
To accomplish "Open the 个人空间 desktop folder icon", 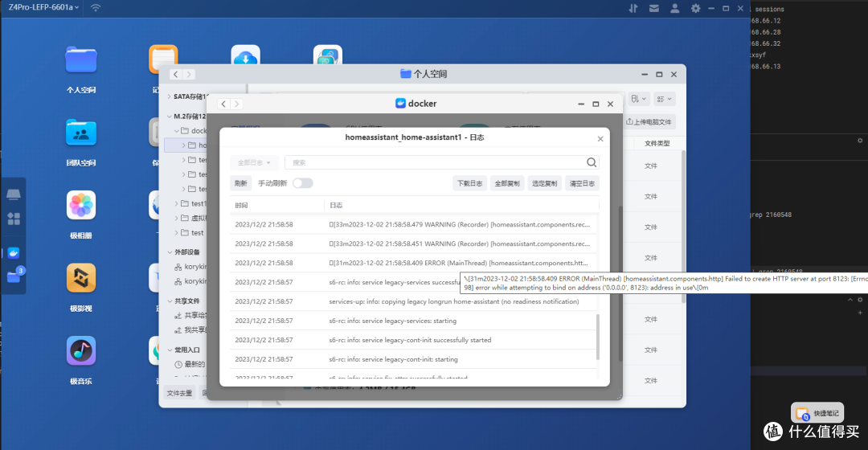I will tap(81, 60).
